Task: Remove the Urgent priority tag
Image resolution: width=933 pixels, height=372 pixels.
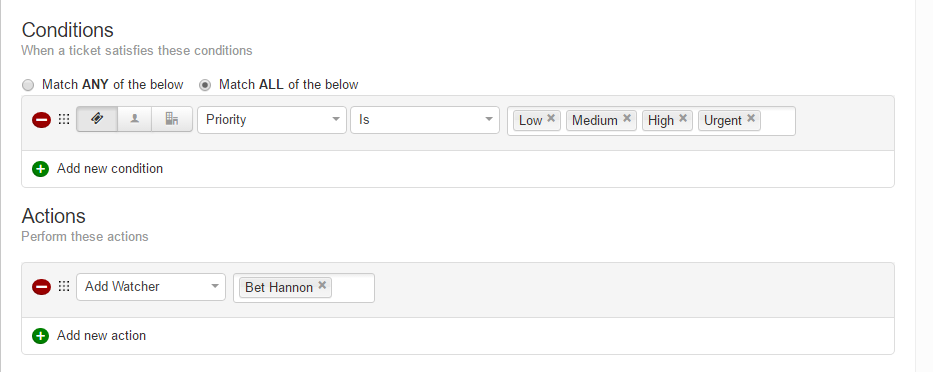Action: tap(751, 118)
